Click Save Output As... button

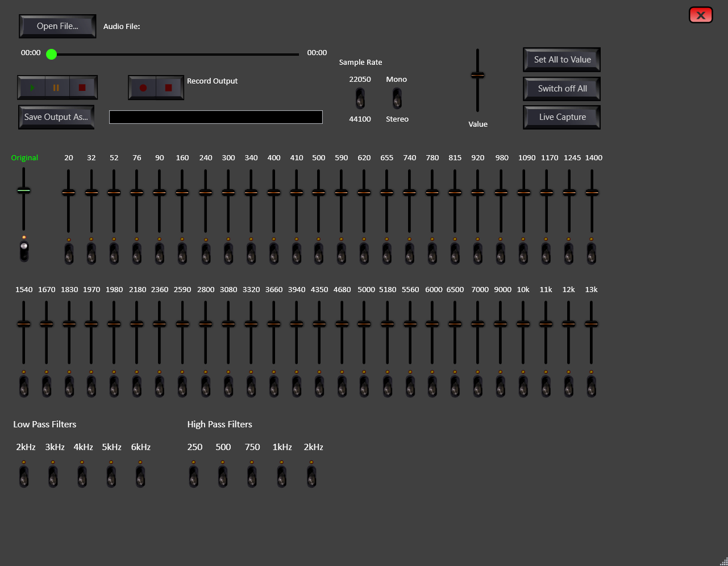(x=56, y=117)
